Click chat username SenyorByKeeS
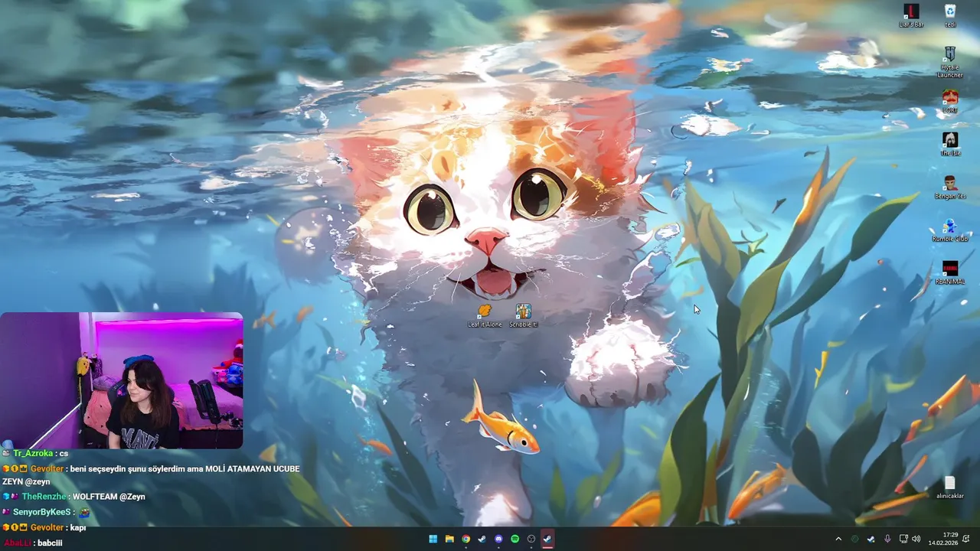The width and height of the screenshot is (980, 551). point(42,512)
